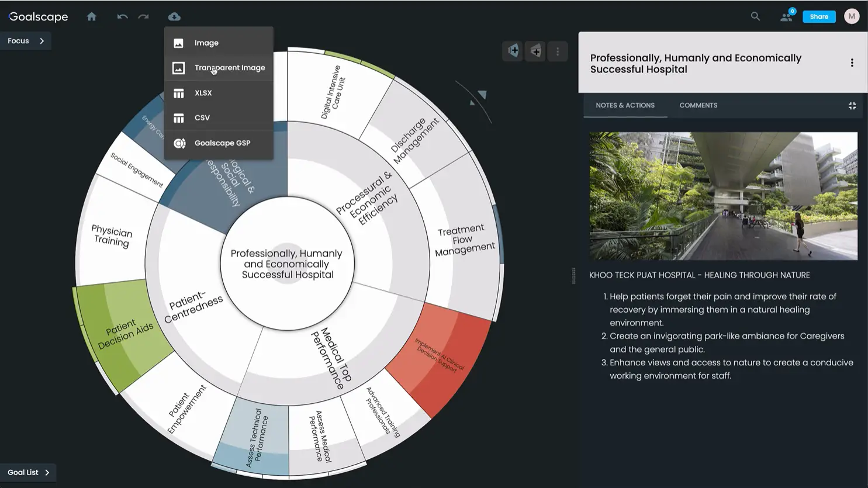Viewport: 868px width, 488px height.
Task: Click the Share button
Action: (819, 16)
